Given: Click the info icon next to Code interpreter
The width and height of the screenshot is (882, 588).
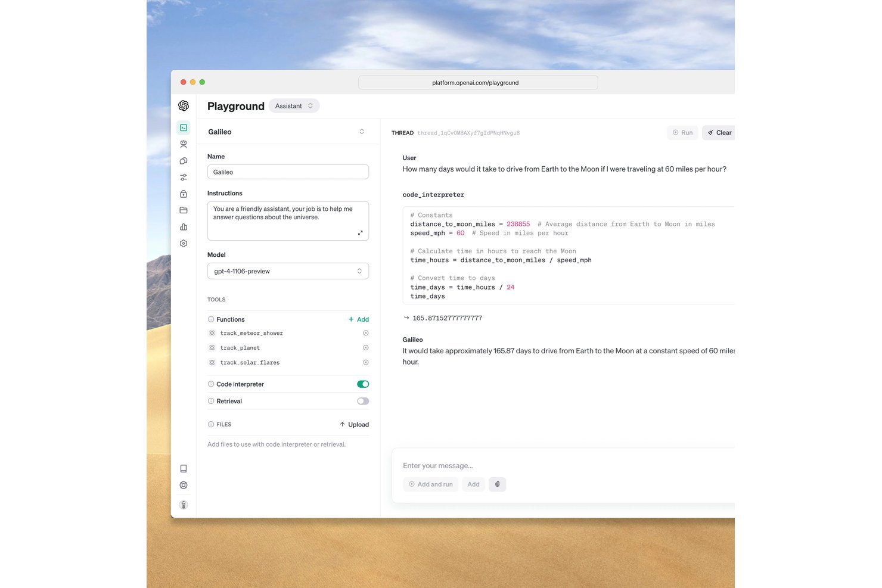Looking at the screenshot, I should [211, 384].
